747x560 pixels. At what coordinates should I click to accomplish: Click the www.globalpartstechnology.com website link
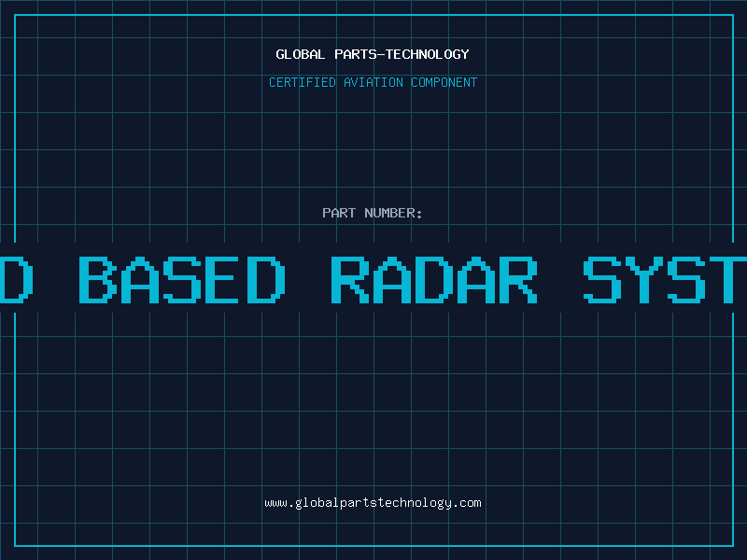click(373, 503)
